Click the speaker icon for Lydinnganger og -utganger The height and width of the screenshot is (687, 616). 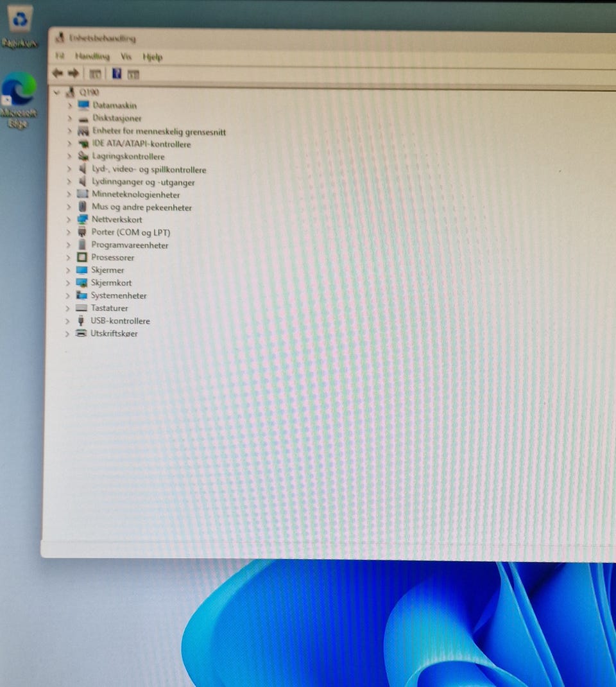[82, 181]
